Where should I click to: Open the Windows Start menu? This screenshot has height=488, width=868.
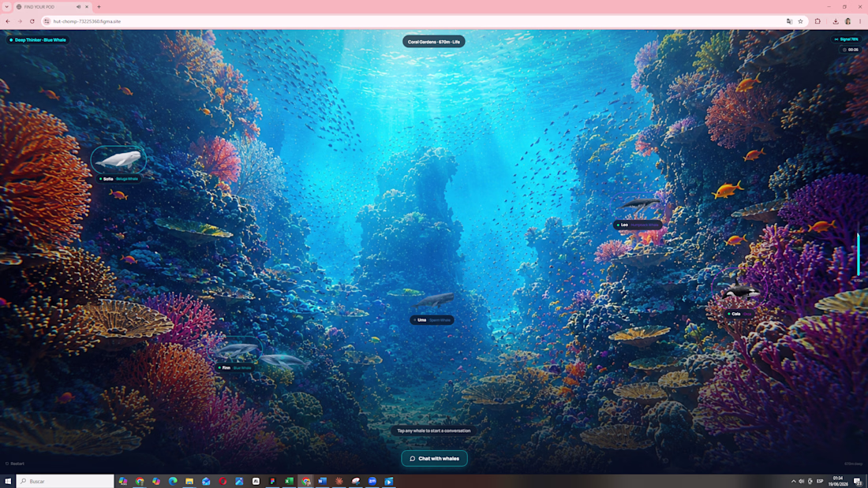pos(8,482)
